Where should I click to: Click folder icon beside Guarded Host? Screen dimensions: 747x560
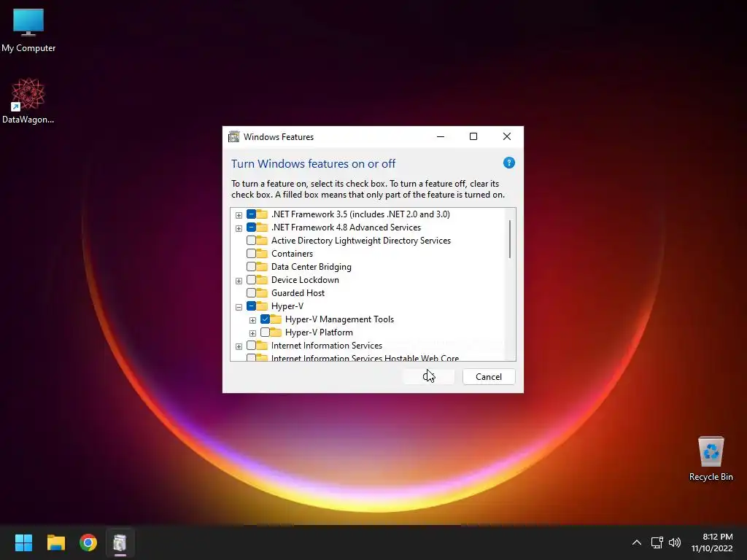point(262,293)
